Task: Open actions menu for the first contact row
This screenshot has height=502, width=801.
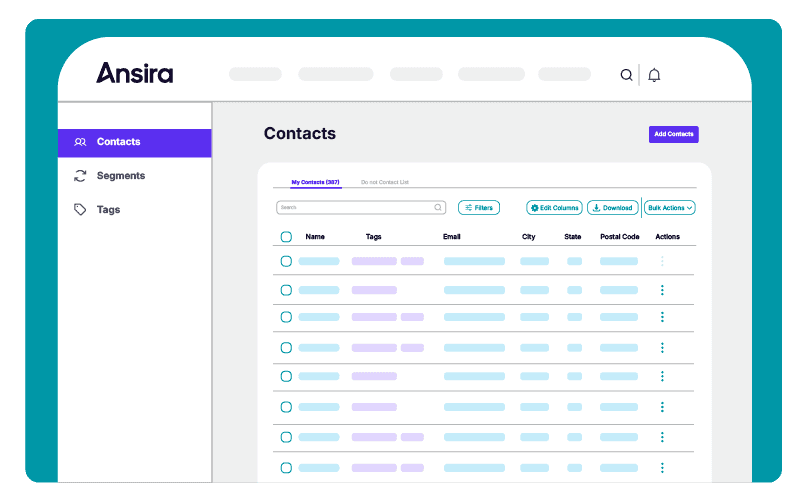Action: tap(662, 261)
